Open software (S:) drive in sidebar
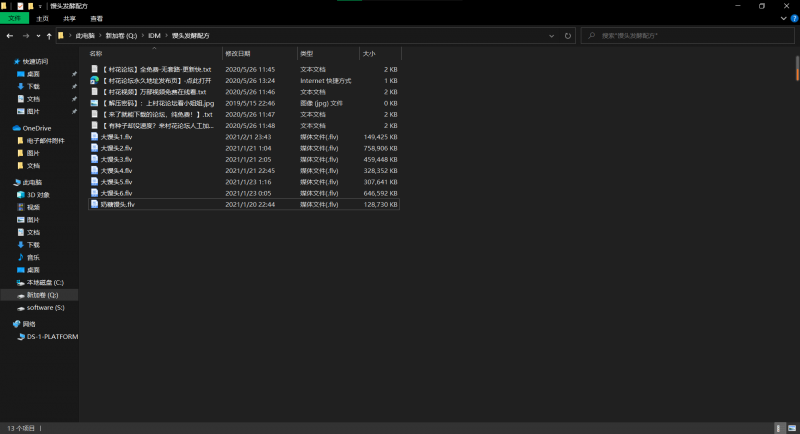The image size is (800, 434). pos(45,307)
